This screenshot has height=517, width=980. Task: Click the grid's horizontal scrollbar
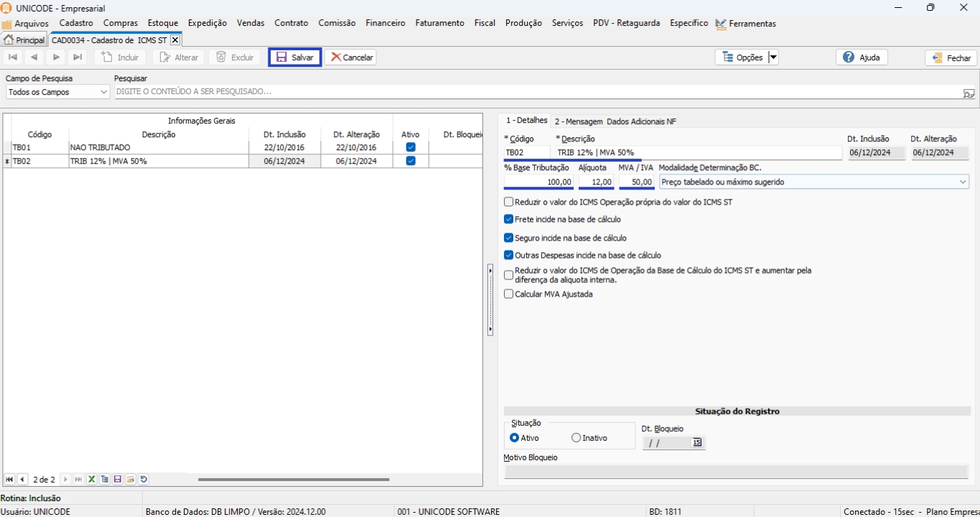[294, 480]
